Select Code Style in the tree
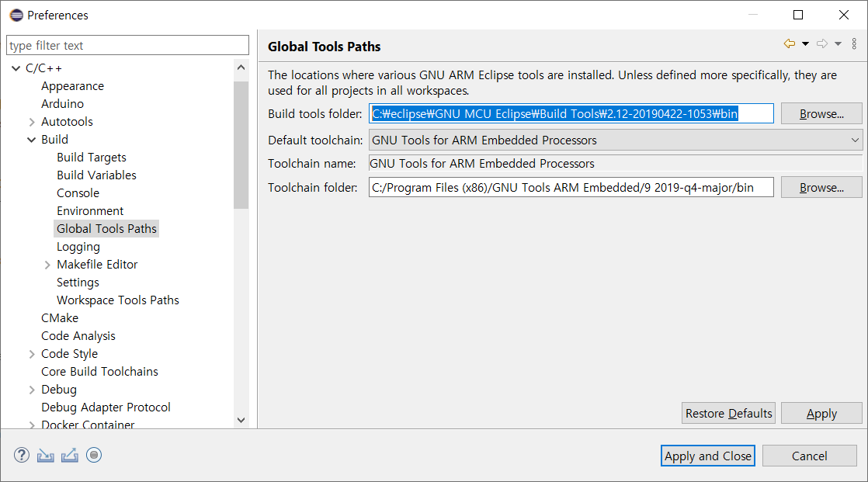Viewport: 868px width, 482px height. tap(69, 354)
